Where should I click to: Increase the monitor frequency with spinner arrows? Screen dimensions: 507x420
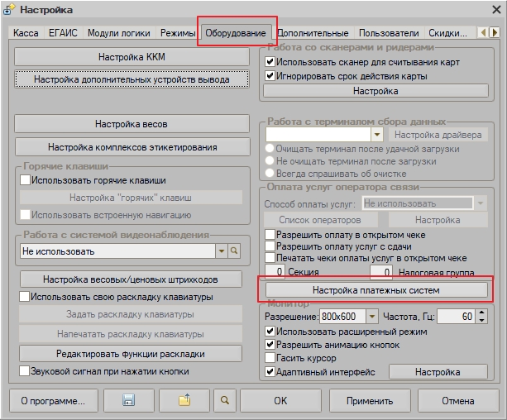[481, 313]
